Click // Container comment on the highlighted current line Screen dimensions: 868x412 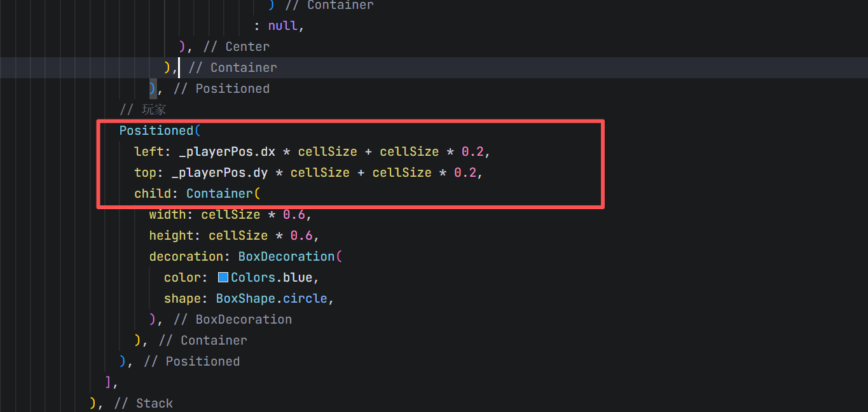(233, 67)
